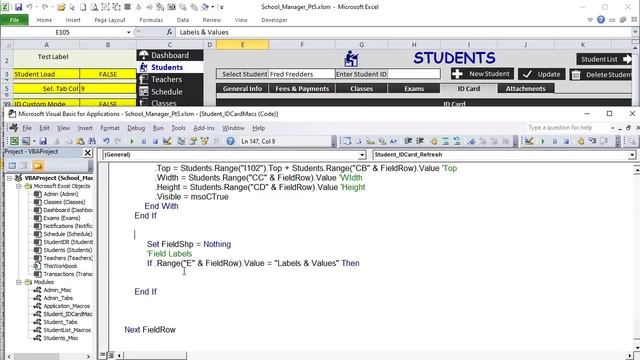Click Delete Student button
The image size is (640, 360).
click(601, 74)
